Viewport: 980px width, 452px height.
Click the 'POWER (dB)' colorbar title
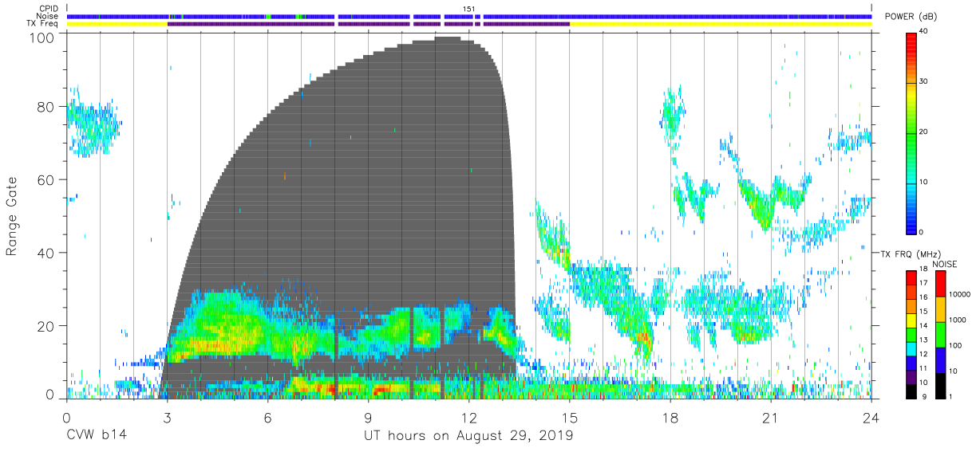[x=911, y=17]
